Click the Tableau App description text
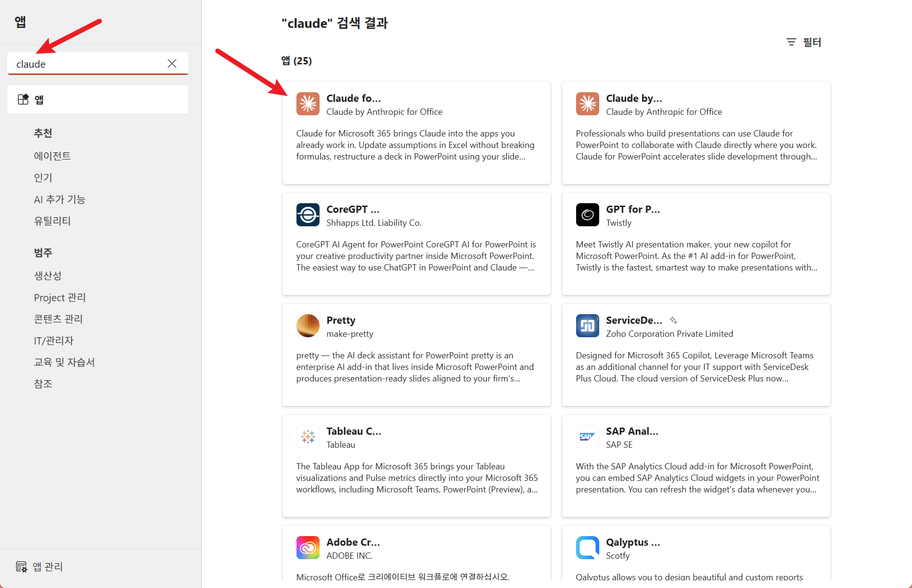Viewport: 912px width, 588px height. pos(417,478)
